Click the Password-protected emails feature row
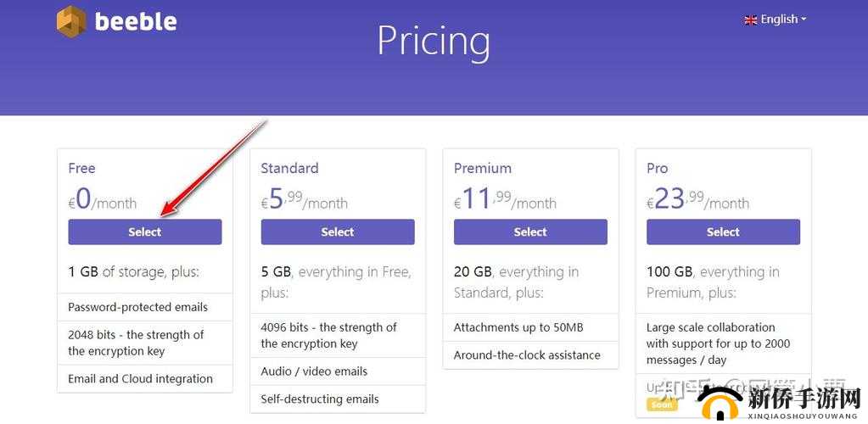The image size is (868, 424). tap(138, 307)
